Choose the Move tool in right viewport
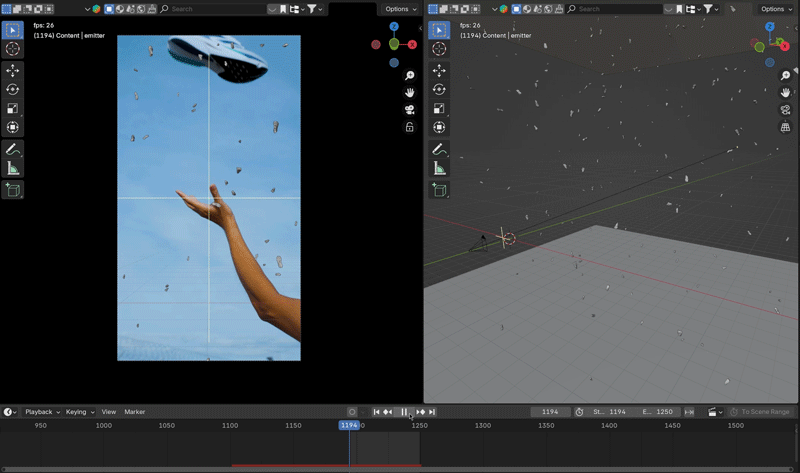 [x=439, y=70]
